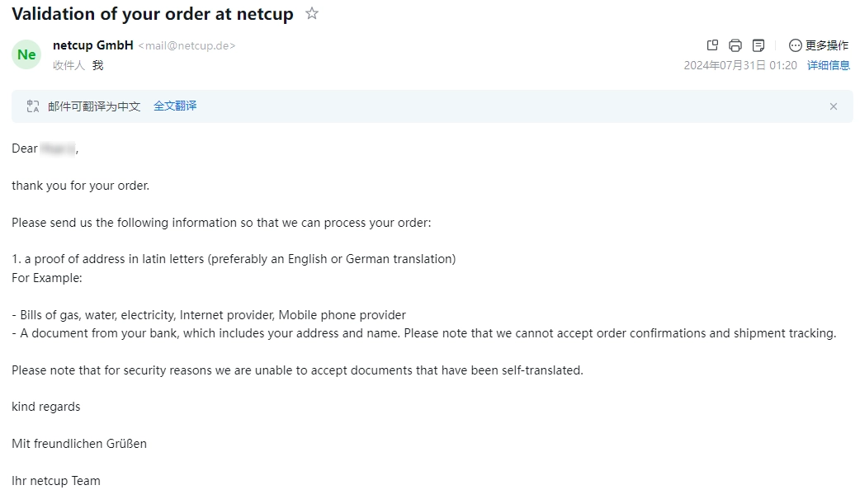Click the Mit freundlichen Grüßen line
Viewport: 860px width, 504px height.
click(79, 444)
